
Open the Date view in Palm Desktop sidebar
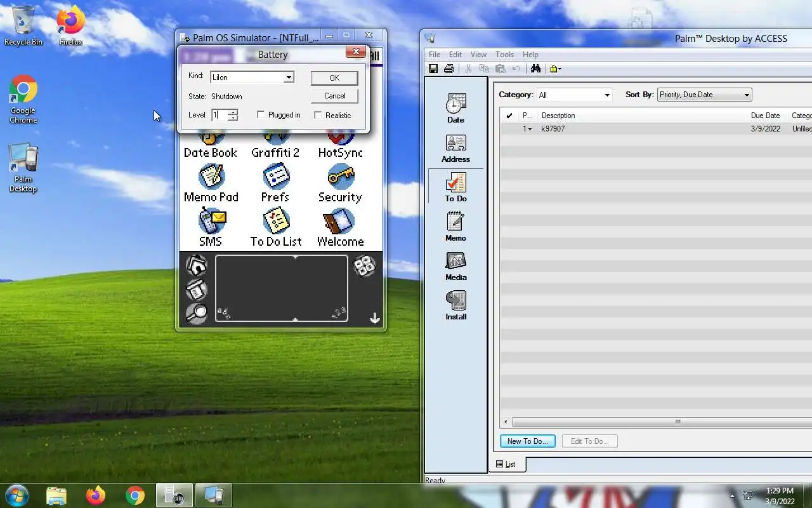click(x=455, y=108)
